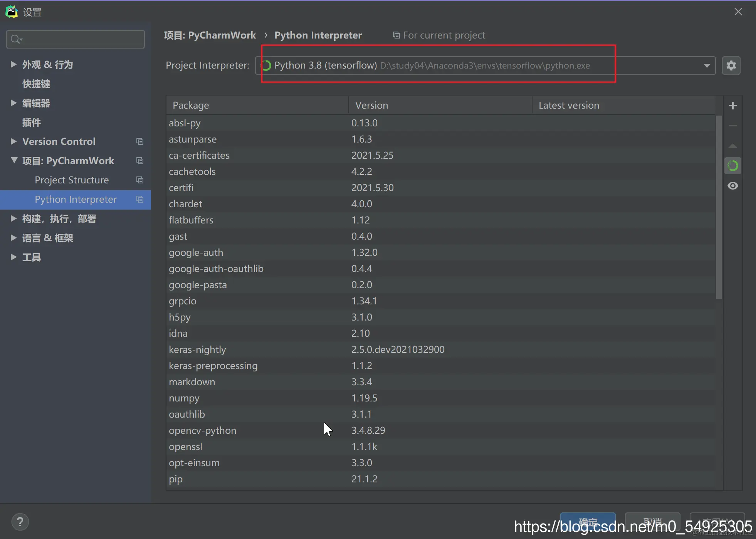
Task: Expand the 构建, 执行, 部署 section
Action: [13, 218]
